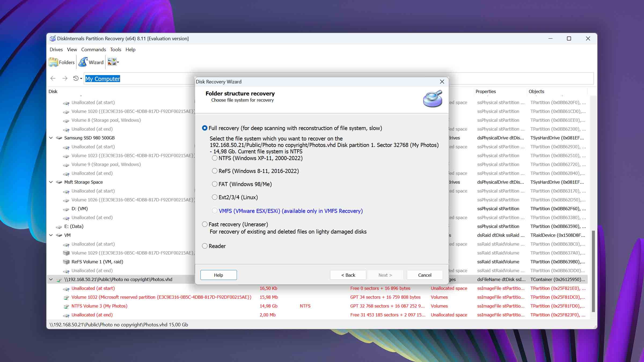Click the Samsung SSD 980 drive icon
Image resolution: width=644 pixels, height=362 pixels.
tap(59, 138)
